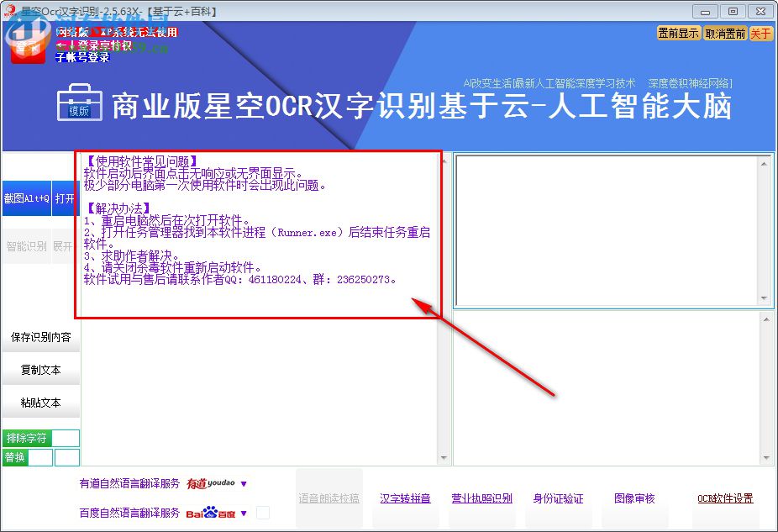This screenshot has width=778, height=532.
Task: Open the 关于 about menu
Action: [x=760, y=34]
